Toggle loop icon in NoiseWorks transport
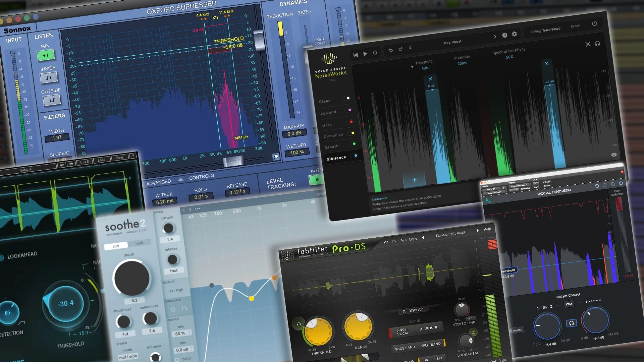Screen dimensions: 644x362 [375, 53]
